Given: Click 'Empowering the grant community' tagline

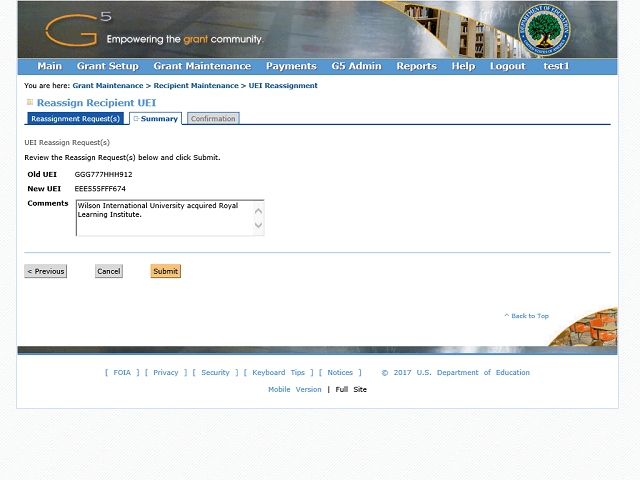Looking at the screenshot, I should (x=185, y=39).
